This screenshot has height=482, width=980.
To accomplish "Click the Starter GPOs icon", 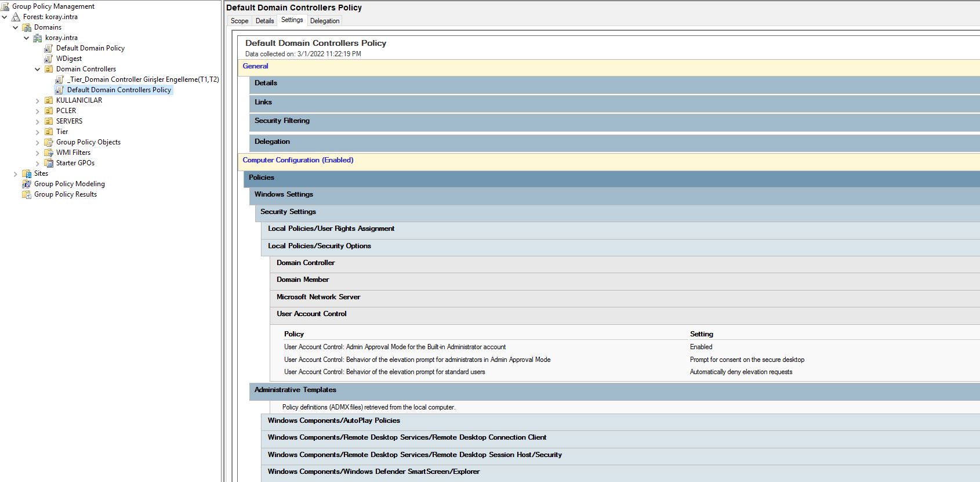I will (x=49, y=163).
